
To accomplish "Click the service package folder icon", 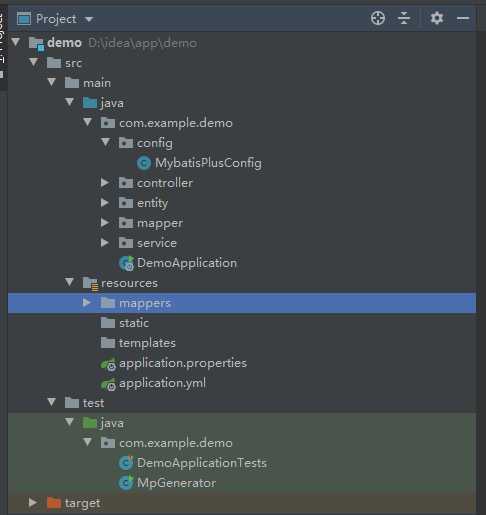I will pos(126,243).
